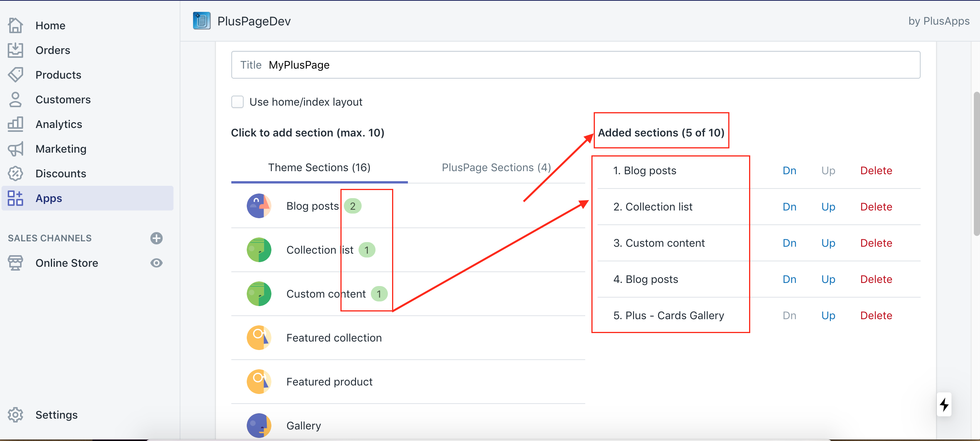Image resolution: width=980 pixels, height=441 pixels.
Task: Toggle Online Store visibility eye icon
Action: coord(156,263)
